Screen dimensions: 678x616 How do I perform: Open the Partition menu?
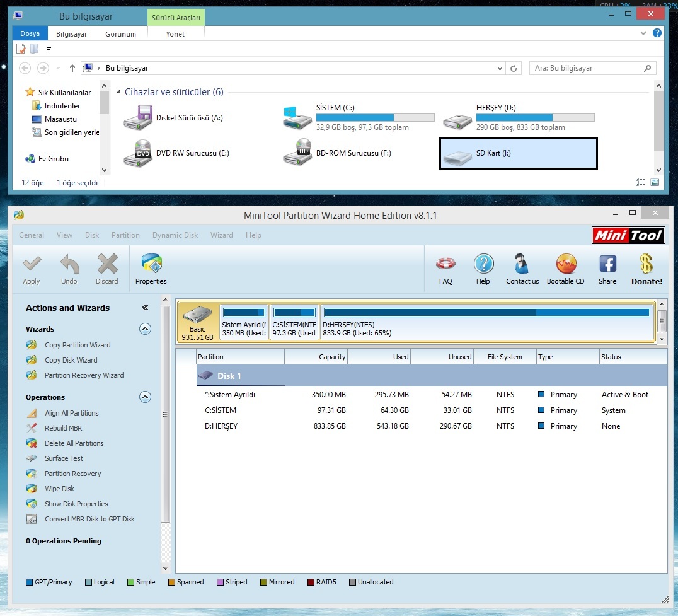click(125, 235)
